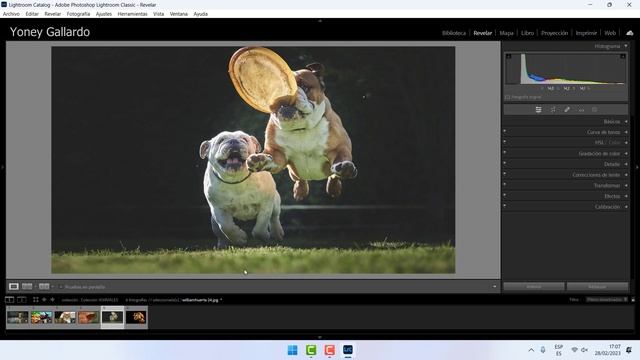Switch to the Libro module
This screenshot has width=640, height=360.
click(527, 33)
